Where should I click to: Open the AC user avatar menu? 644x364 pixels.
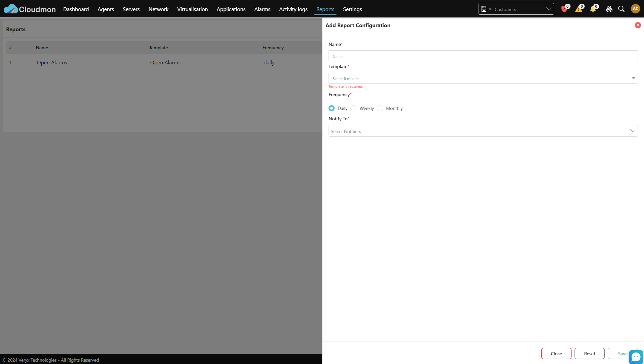click(x=635, y=9)
